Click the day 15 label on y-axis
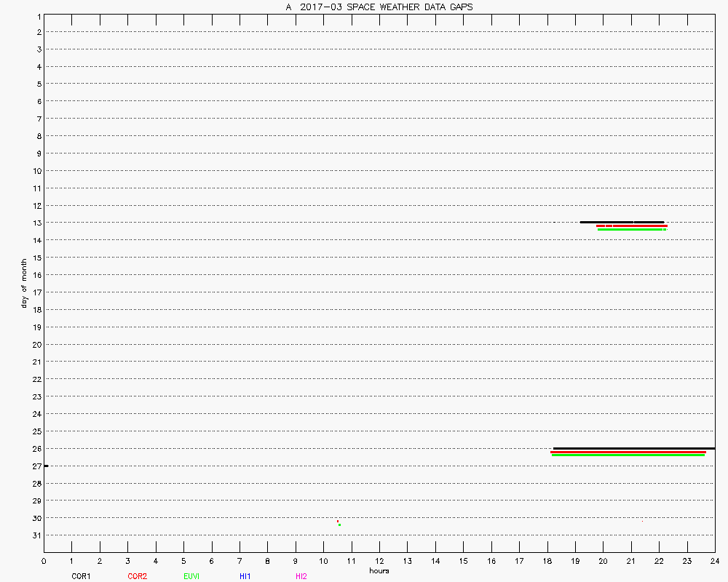The width and height of the screenshot is (728, 582). (35, 258)
